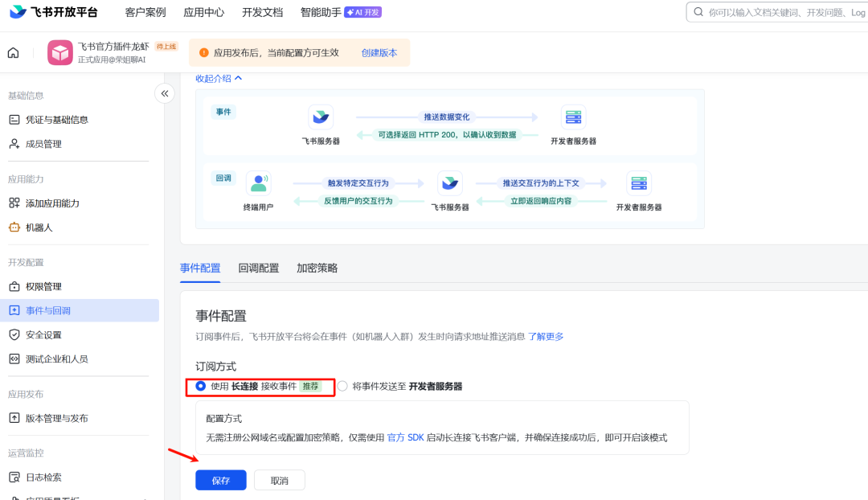Viewport: 868px width, 500px height.
Task: Click the 创建版本 link
Action: coord(379,52)
